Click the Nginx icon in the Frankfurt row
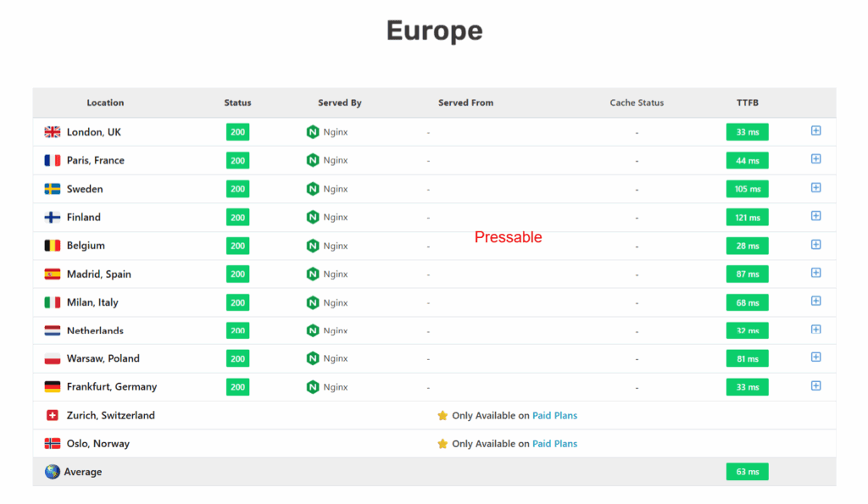The width and height of the screenshot is (868, 504). pos(312,386)
